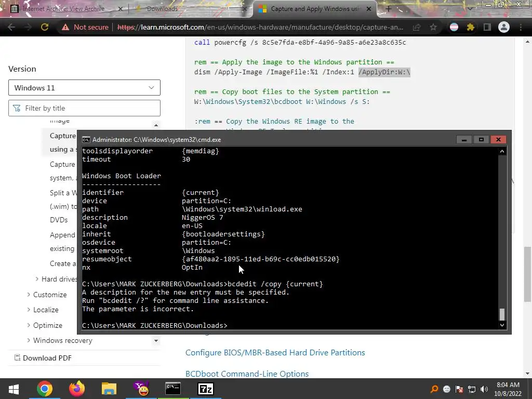
Task: Open the Extensions puzzle piece menu
Action: tap(471, 27)
